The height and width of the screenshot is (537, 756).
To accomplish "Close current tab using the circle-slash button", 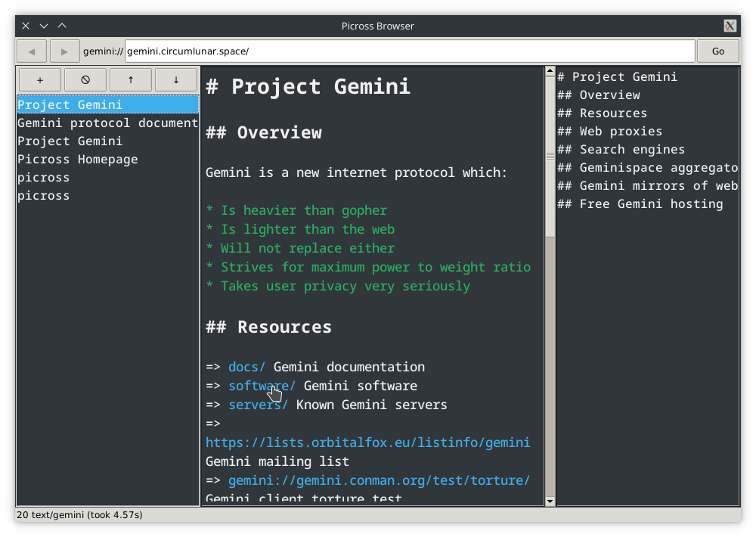I will point(85,79).
